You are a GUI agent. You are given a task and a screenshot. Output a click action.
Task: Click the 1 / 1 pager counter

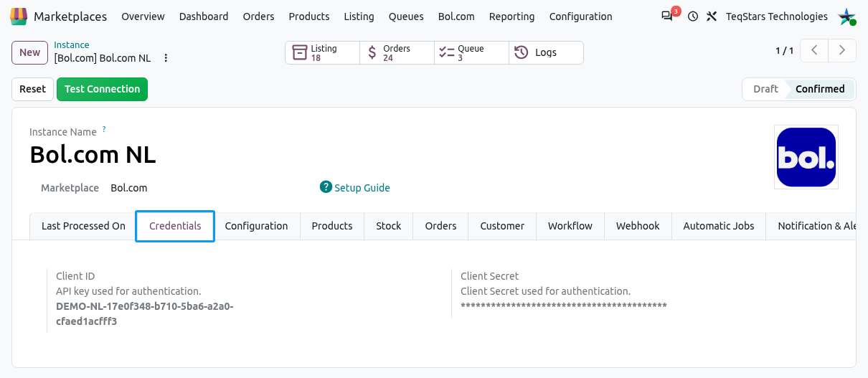785,50
